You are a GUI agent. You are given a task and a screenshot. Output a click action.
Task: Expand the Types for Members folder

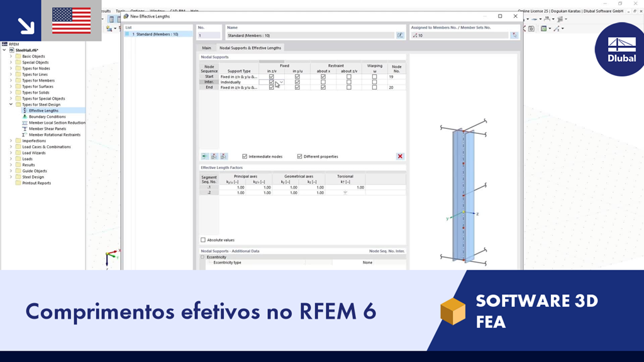coord(11,80)
